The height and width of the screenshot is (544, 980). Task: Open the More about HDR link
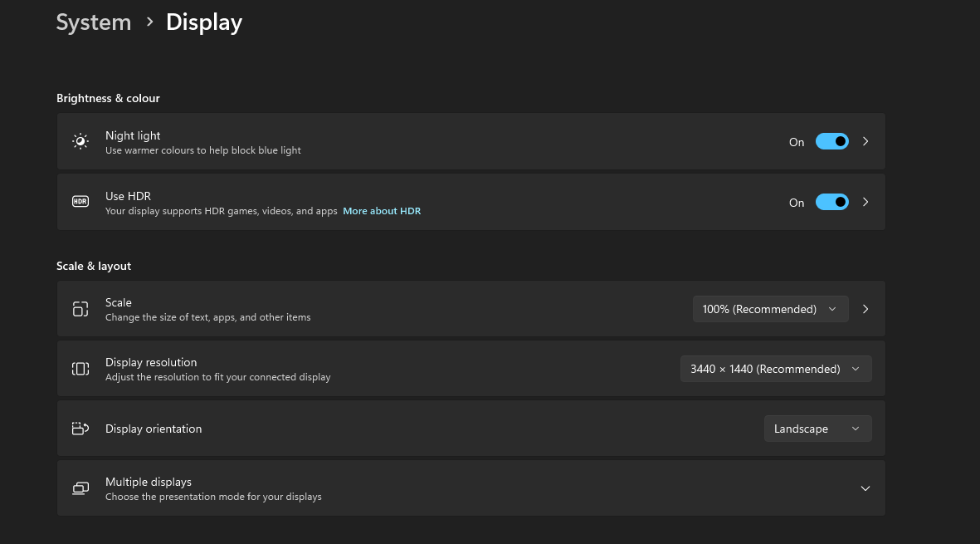point(382,211)
